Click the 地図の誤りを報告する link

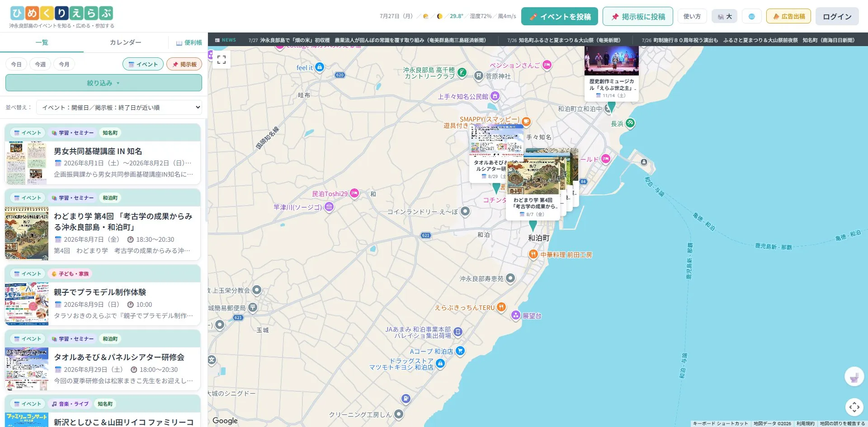(842, 424)
